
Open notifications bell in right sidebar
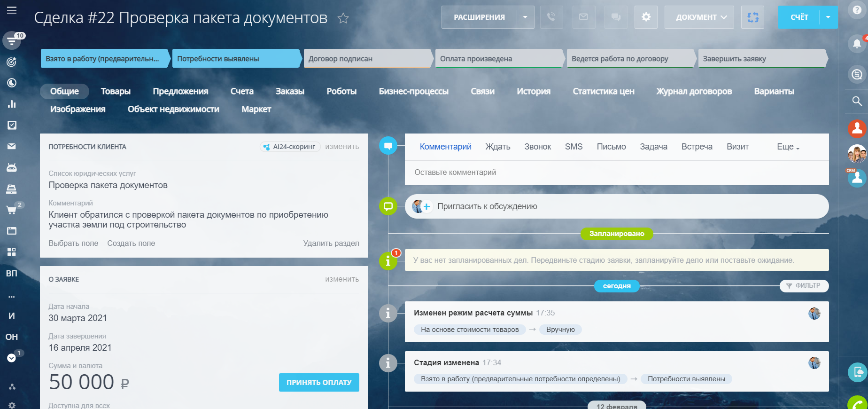tap(857, 44)
